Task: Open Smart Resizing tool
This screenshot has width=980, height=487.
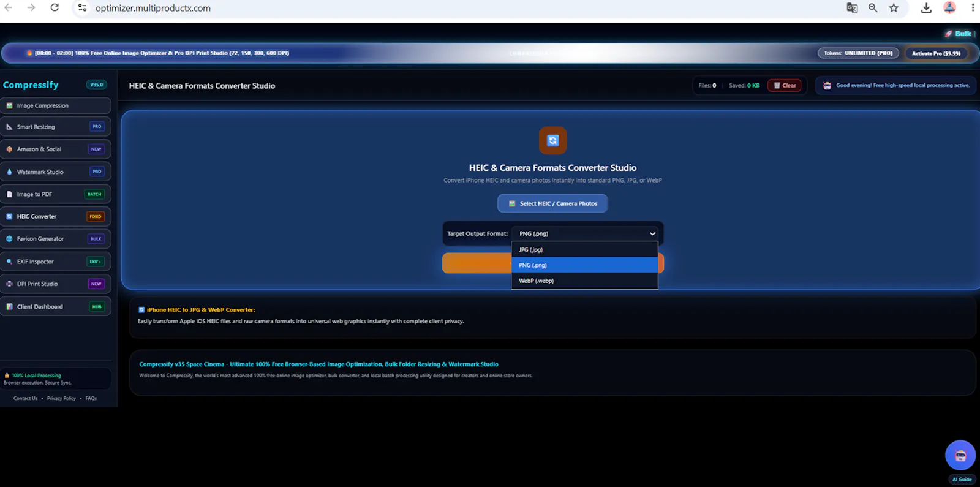Action: tap(56, 127)
